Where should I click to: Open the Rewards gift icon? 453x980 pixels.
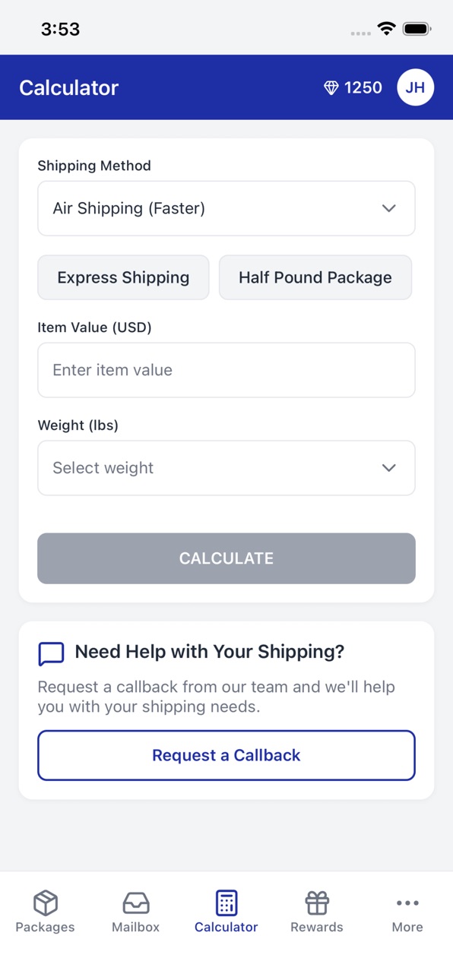[x=317, y=903]
